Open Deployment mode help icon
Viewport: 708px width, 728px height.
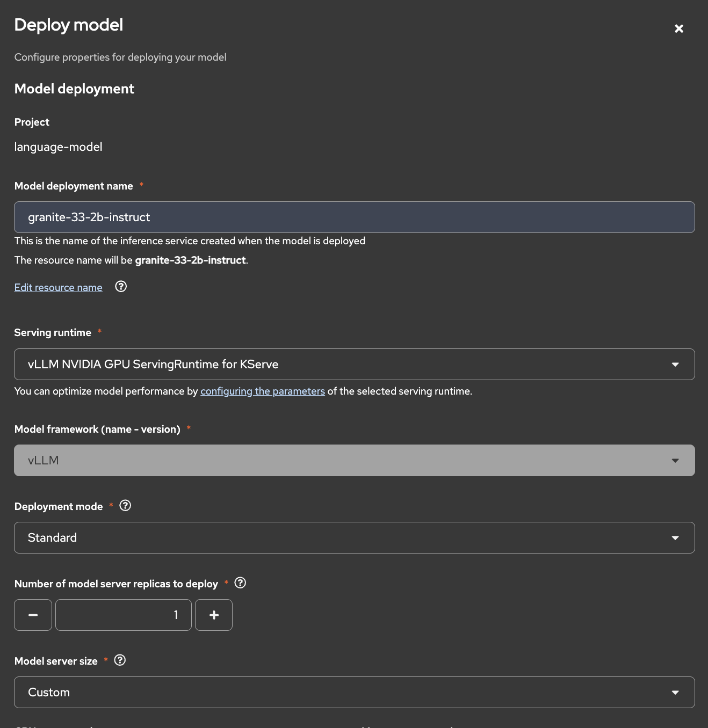click(x=125, y=506)
